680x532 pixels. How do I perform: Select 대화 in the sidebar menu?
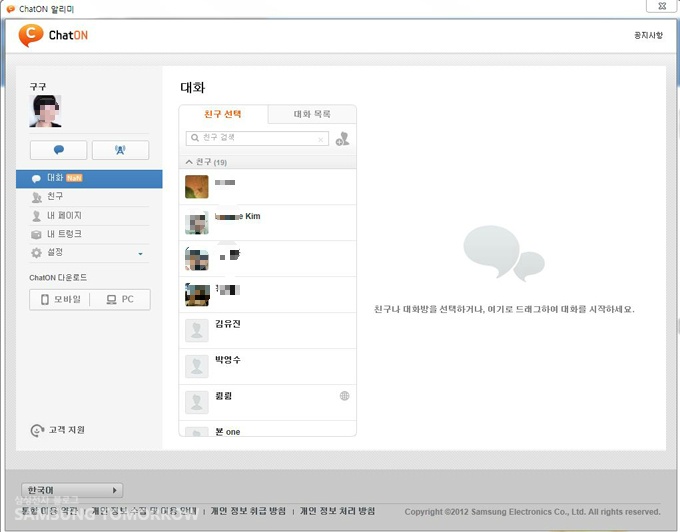pyautogui.click(x=89, y=179)
